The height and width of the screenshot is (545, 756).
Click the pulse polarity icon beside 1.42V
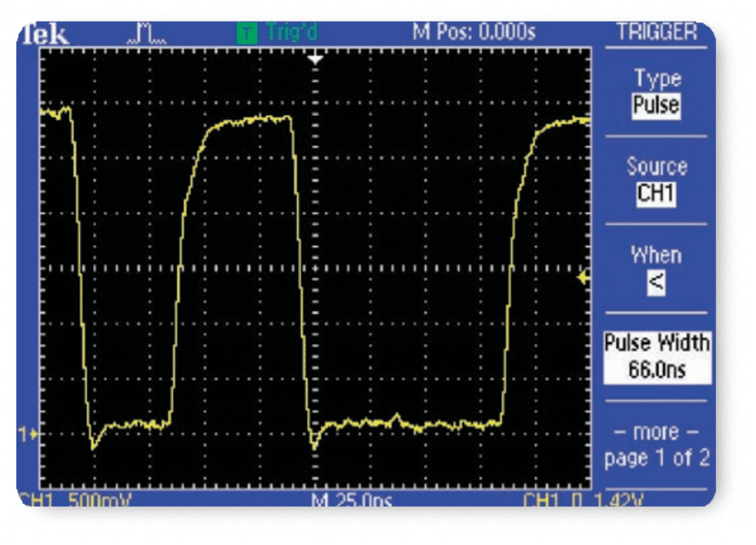tap(578, 500)
